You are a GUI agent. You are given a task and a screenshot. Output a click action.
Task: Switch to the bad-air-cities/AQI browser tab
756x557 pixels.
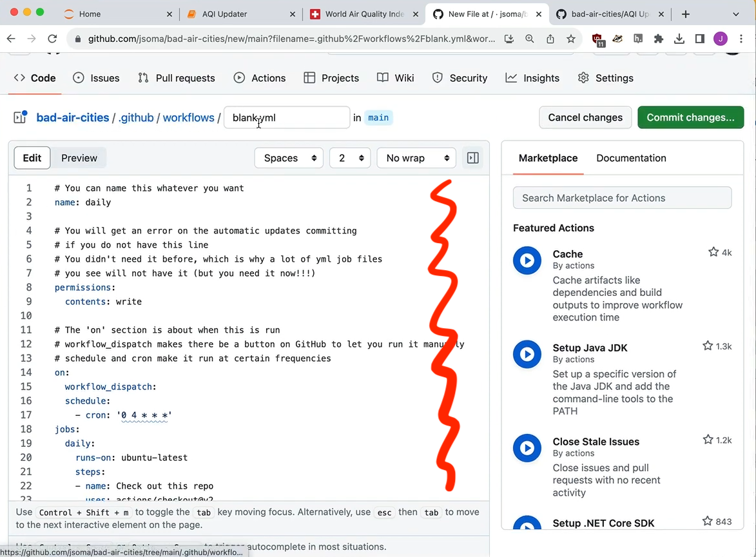(610, 14)
